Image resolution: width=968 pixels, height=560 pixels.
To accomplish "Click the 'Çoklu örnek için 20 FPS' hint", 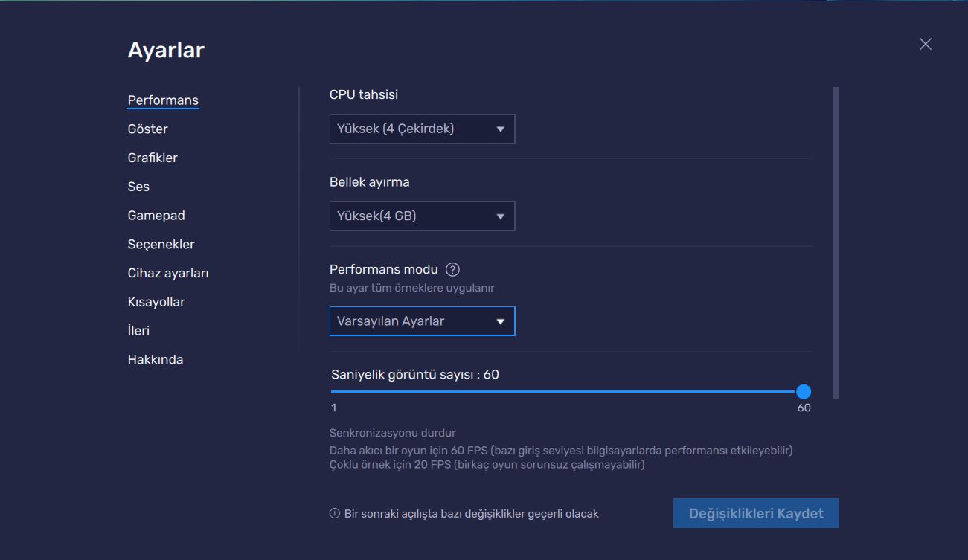I will click(487, 465).
